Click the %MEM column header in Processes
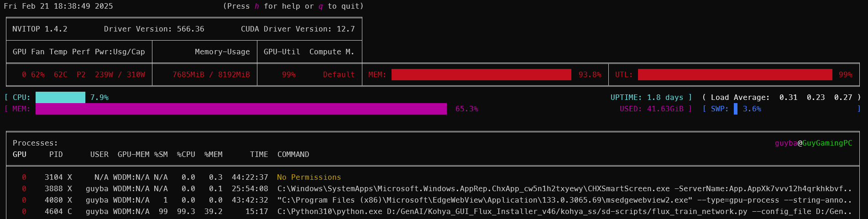Screen dimensions: 868x219 (213, 155)
